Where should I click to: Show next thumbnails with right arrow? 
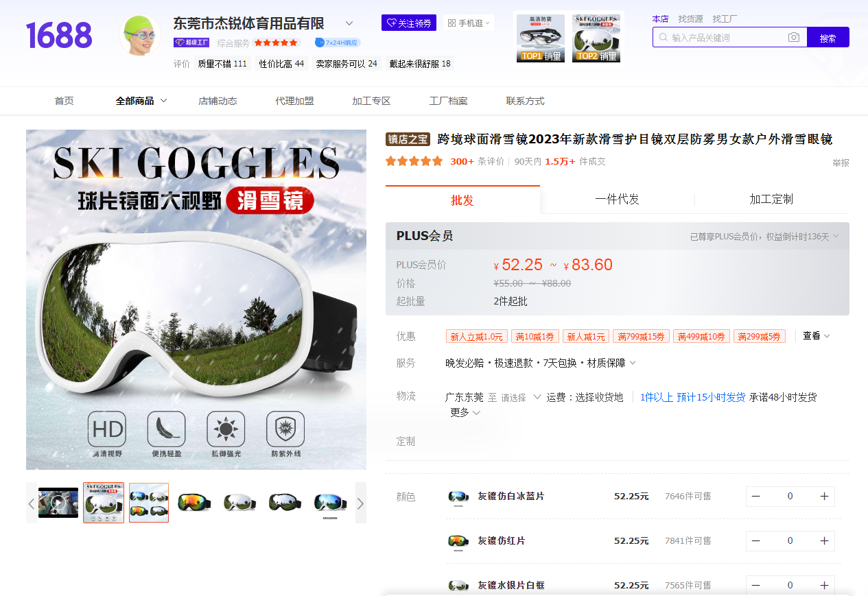coord(361,503)
